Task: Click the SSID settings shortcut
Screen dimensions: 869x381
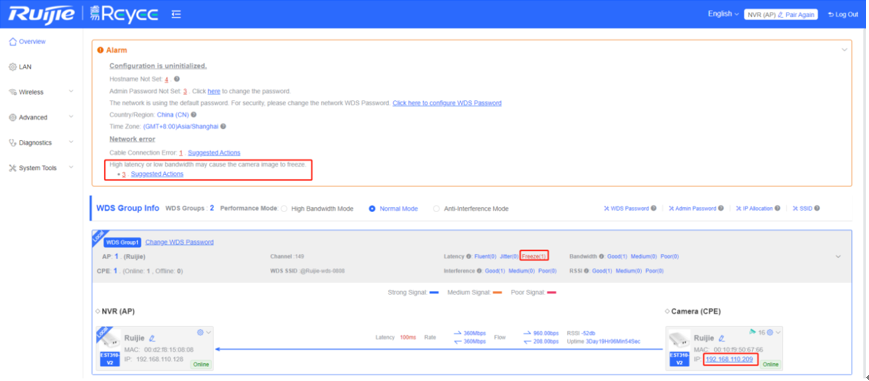Action: click(x=802, y=209)
